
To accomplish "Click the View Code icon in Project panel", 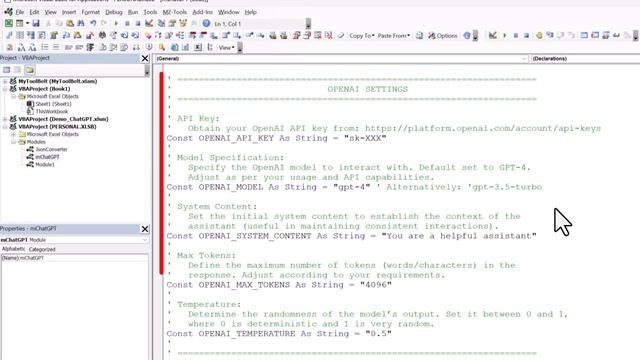I will pyautogui.click(x=7, y=70).
